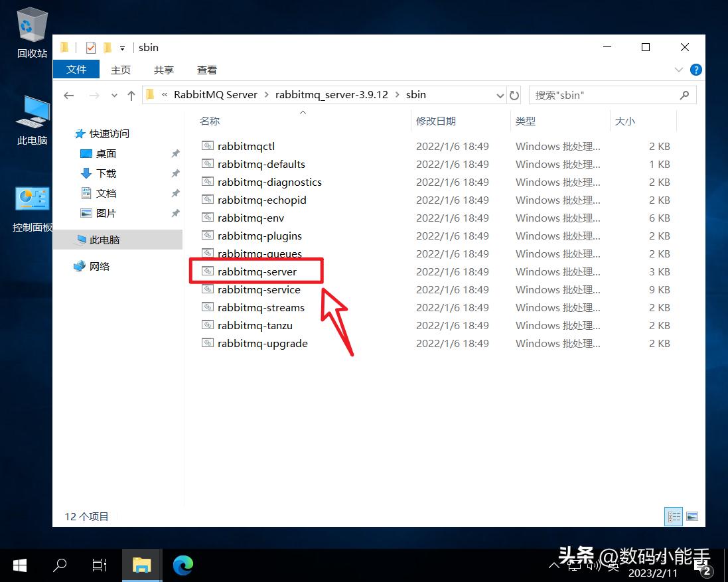Expand the address bar history dropdown
728x582 pixels.
pyautogui.click(x=500, y=95)
